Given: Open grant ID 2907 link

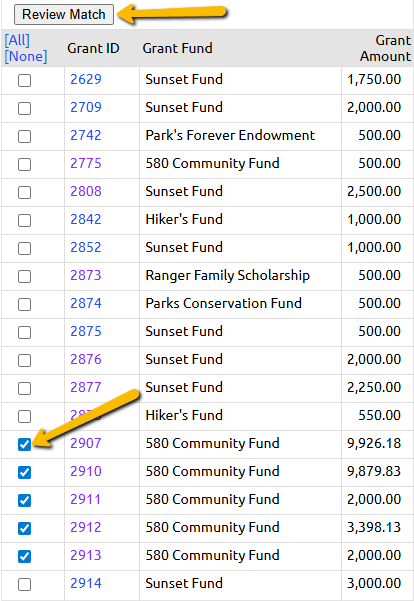Looking at the screenshot, I should 86,443.
